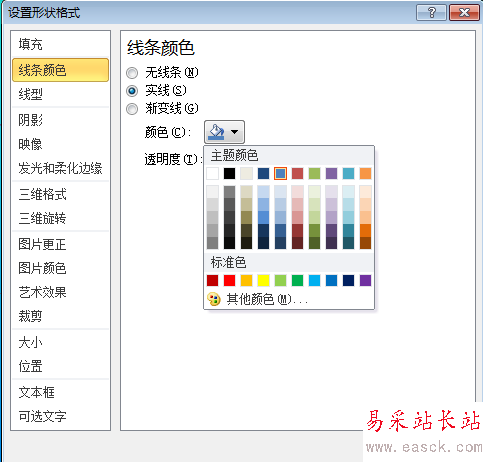Switch to the 大小 category
This screenshot has width=483, height=462.
coord(60,342)
